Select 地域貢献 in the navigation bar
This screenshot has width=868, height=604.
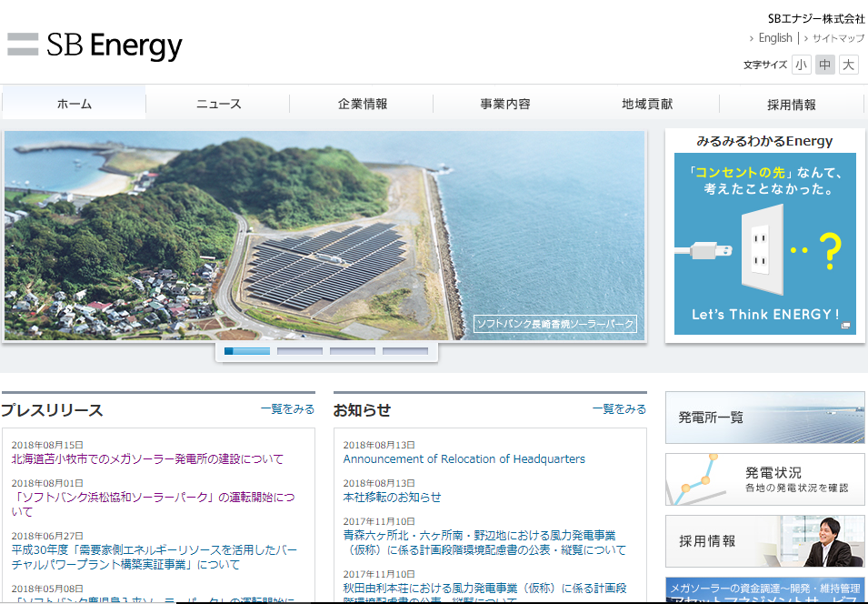[648, 104]
